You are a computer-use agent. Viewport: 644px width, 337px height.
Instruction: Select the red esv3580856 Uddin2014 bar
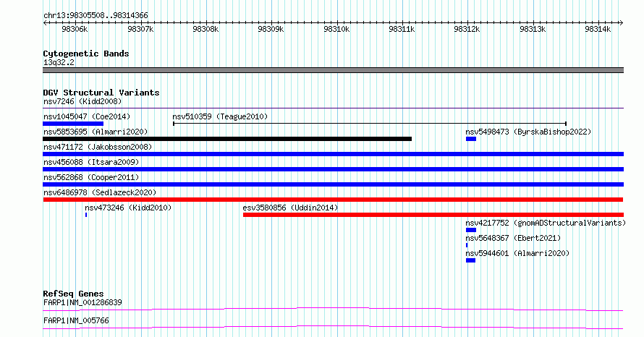point(433,215)
